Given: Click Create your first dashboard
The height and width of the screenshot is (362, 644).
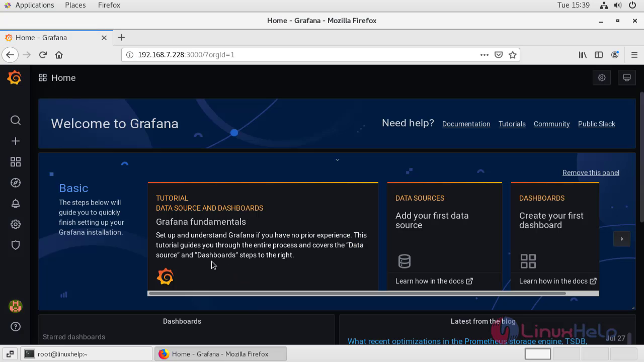Looking at the screenshot, I should coord(551,220).
